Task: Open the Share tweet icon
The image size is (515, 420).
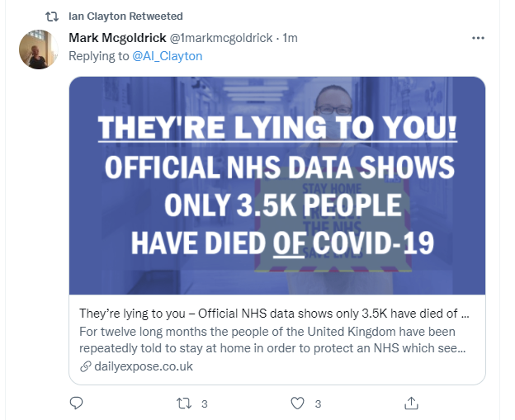Action: [x=410, y=403]
